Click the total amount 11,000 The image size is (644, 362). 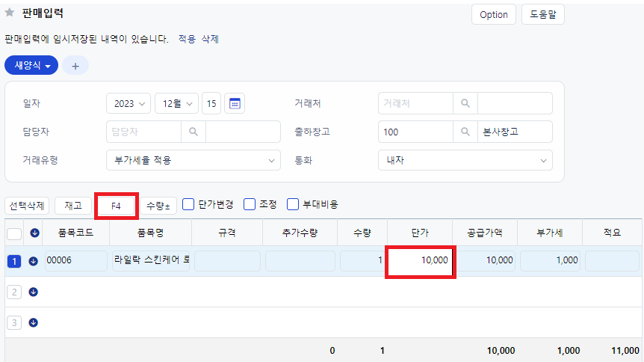pos(625,351)
